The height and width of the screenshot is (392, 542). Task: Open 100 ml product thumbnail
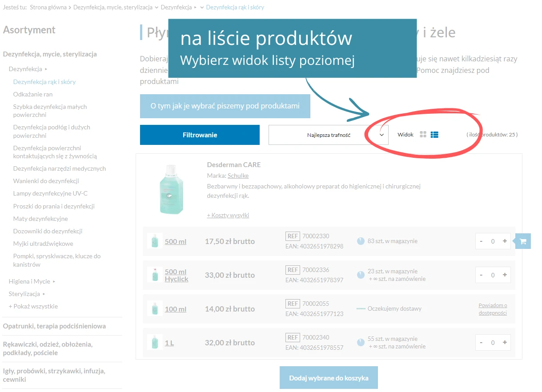[155, 309]
